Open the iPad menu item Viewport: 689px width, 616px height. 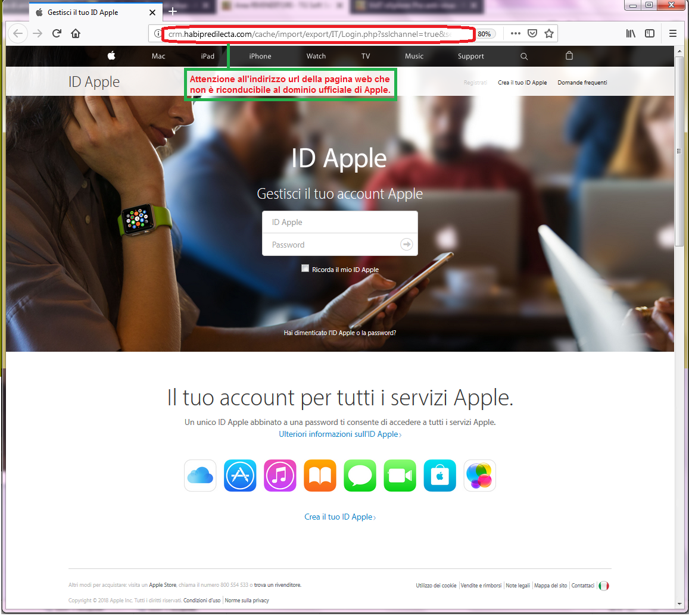(x=208, y=56)
